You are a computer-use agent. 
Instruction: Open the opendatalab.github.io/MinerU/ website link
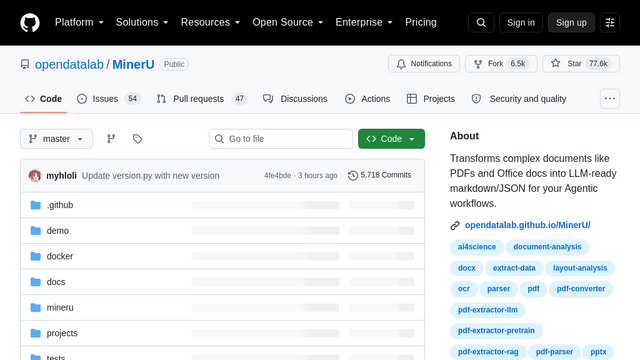pos(527,225)
